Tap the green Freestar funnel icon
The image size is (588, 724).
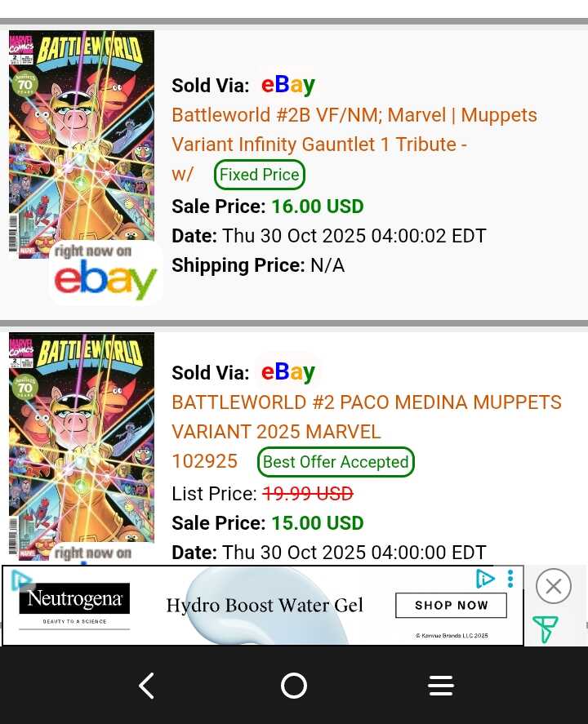[x=545, y=629]
